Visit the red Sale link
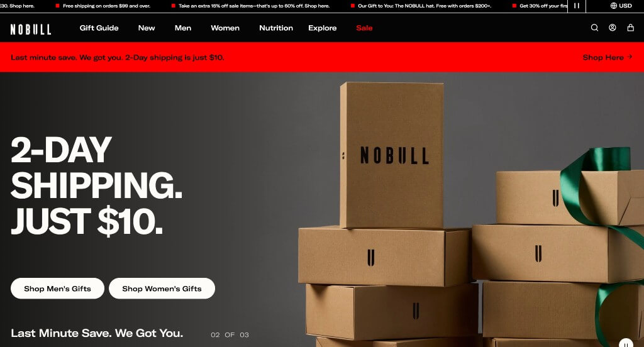644x347 pixels. coord(364,28)
